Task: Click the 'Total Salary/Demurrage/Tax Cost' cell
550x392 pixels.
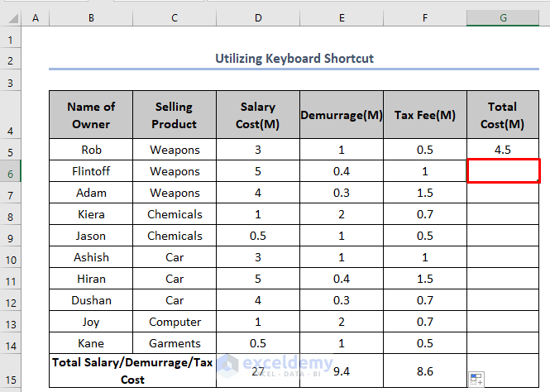Action: (132, 370)
